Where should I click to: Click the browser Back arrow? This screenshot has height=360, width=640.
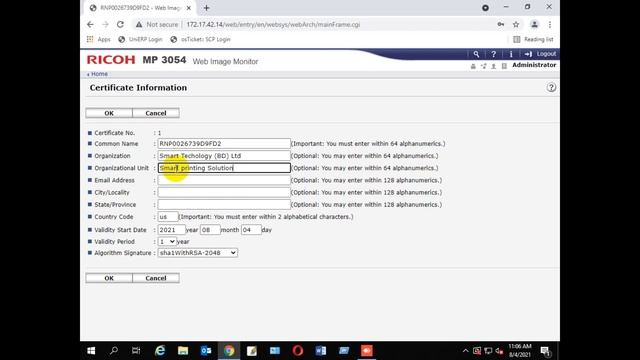pyautogui.click(x=90, y=24)
